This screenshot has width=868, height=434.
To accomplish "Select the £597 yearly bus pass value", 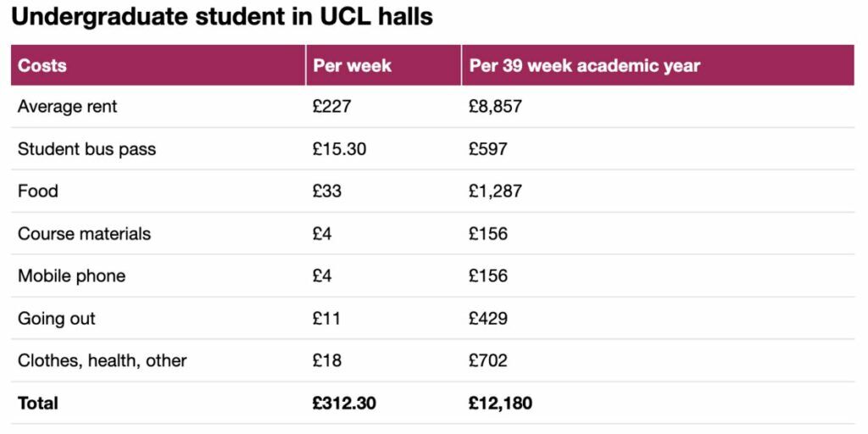I will click(x=488, y=149).
